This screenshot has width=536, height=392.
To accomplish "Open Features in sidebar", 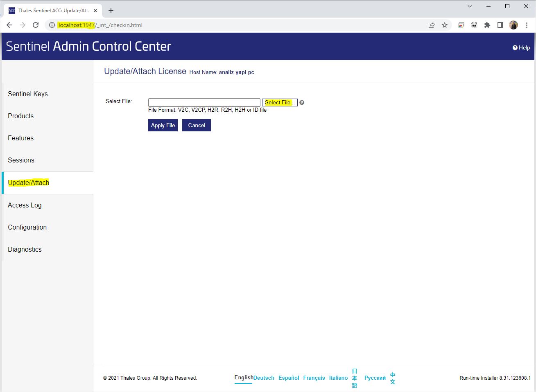I will pyautogui.click(x=21, y=138).
